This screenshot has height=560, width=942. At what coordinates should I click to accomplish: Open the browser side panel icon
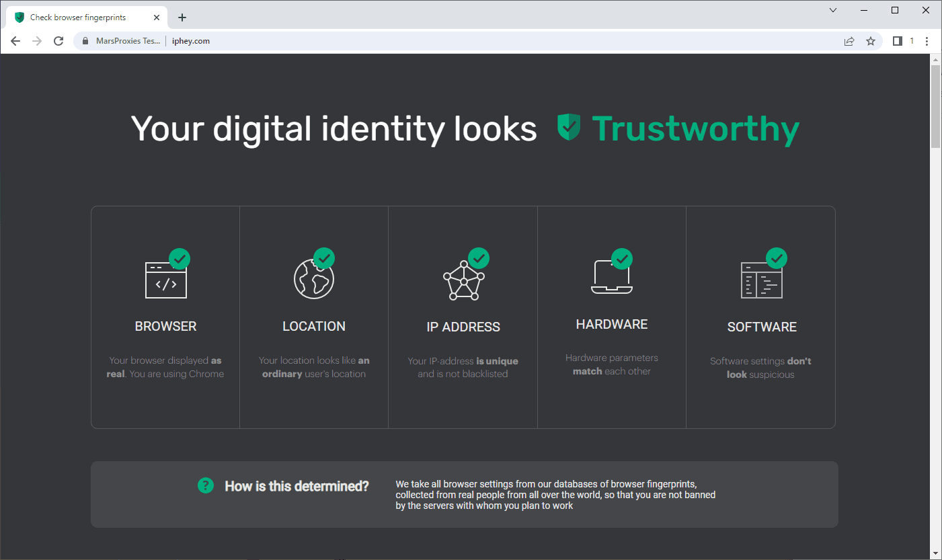(x=897, y=41)
